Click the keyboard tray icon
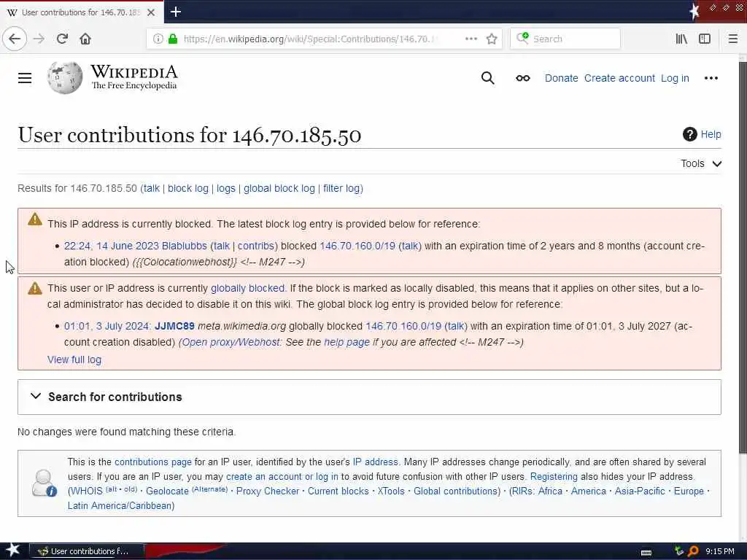Viewport: 747px width, 560px height. click(x=646, y=552)
